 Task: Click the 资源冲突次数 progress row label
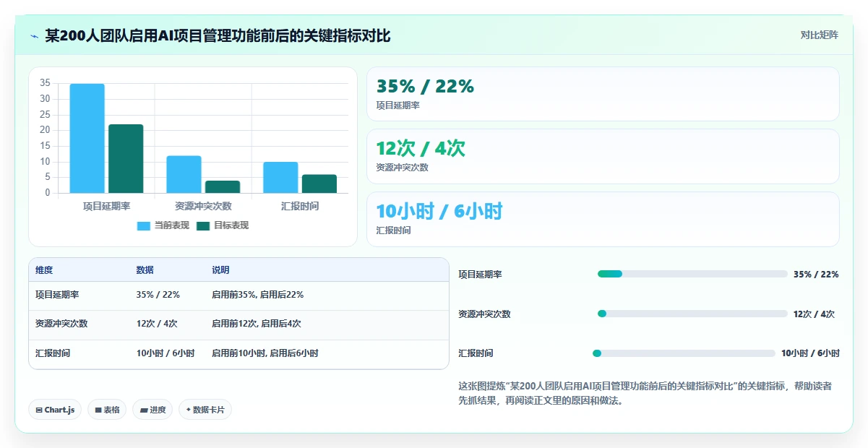tap(484, 314)
